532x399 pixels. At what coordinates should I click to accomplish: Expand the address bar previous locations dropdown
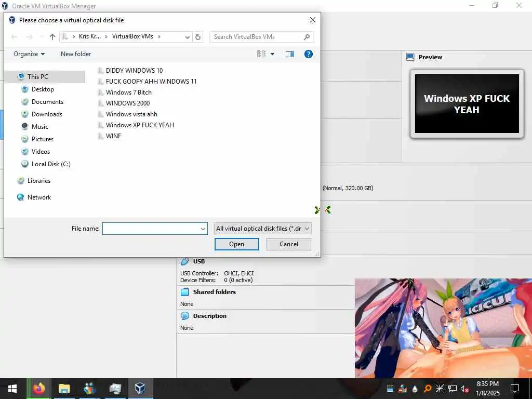[x=187, y=37]
